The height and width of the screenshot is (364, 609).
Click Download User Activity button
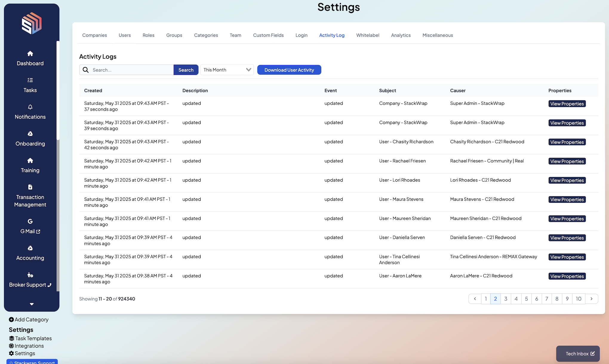(289, 70)
